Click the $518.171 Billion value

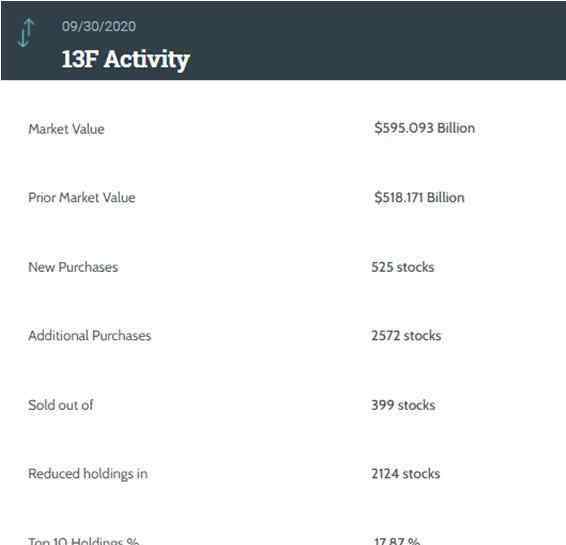pos(419,197)
